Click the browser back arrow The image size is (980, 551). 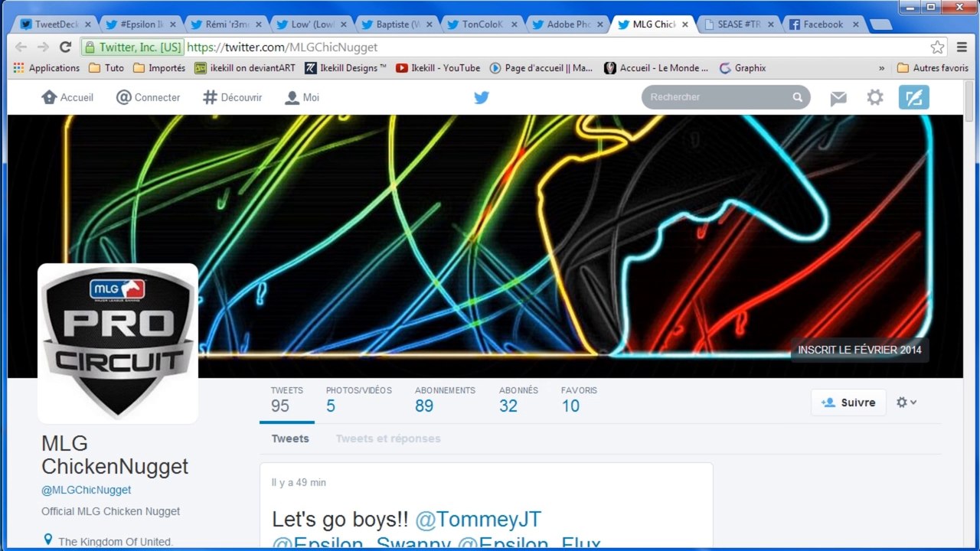[x=21, y=47]
